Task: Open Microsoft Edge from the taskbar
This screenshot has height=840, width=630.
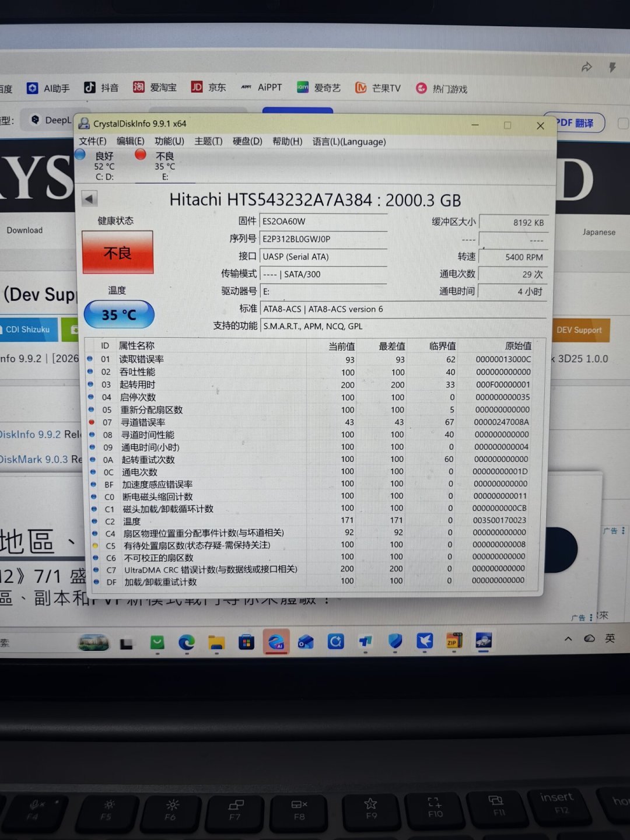Action: click(x=187, y=643)
